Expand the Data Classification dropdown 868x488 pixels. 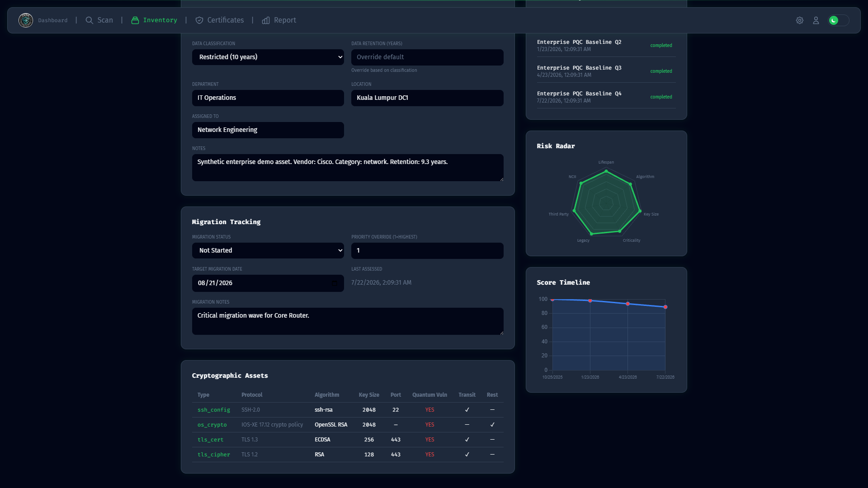pos(268,57)
